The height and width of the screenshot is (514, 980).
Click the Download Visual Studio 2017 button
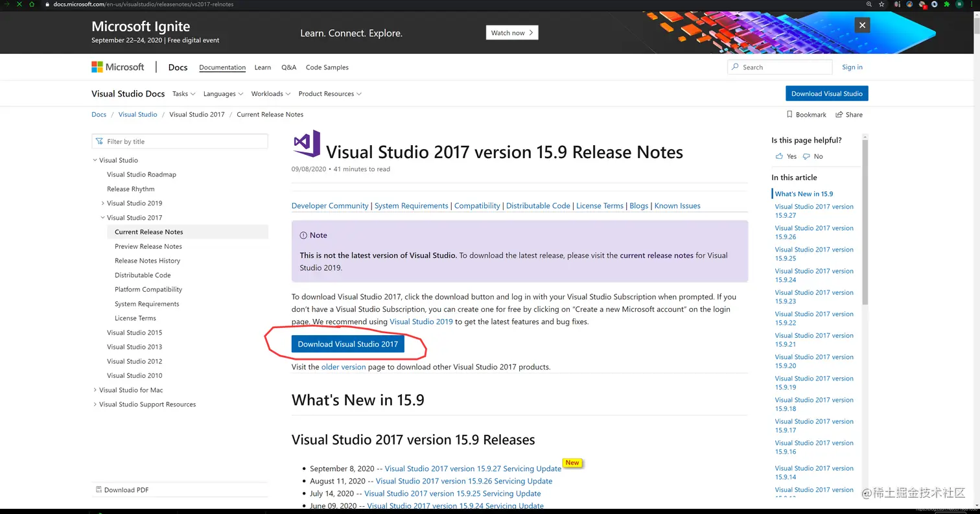click(x=348, y=344)
